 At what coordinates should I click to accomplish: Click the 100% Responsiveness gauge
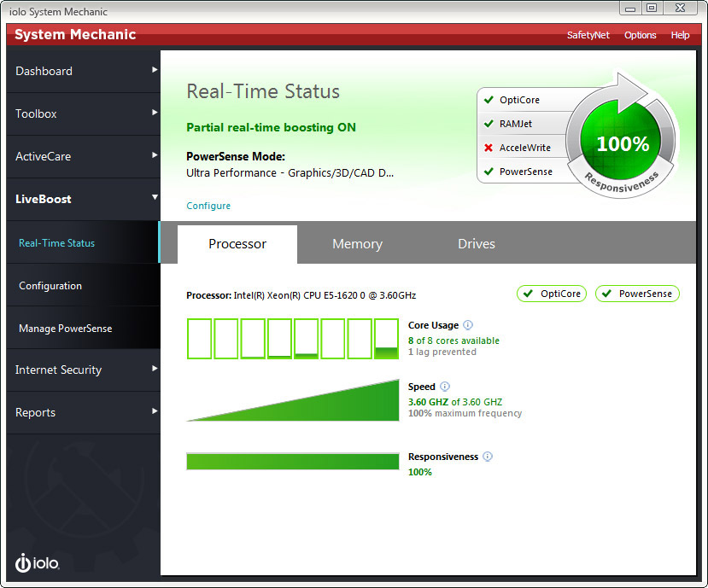[623, 144]
